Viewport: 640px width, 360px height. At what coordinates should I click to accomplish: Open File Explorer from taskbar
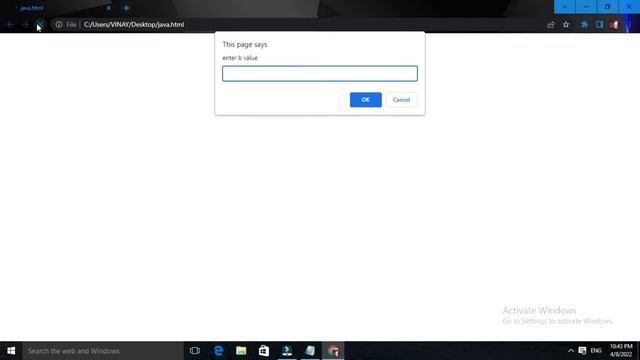pyautogui.click(x=241, y=351)
